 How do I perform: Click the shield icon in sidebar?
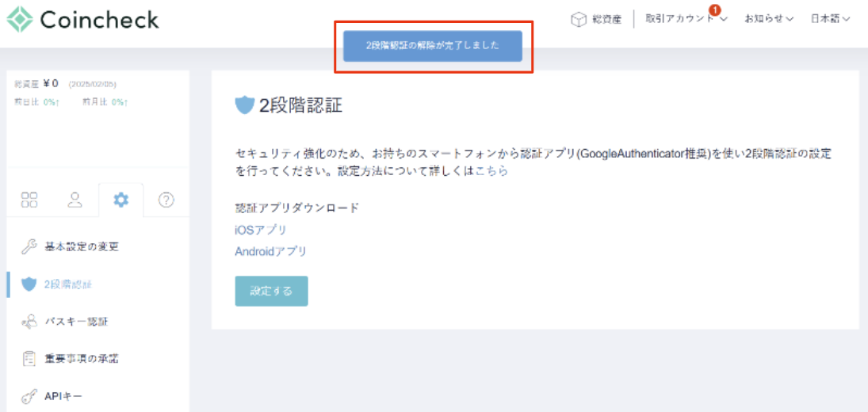tap(29, 284)
